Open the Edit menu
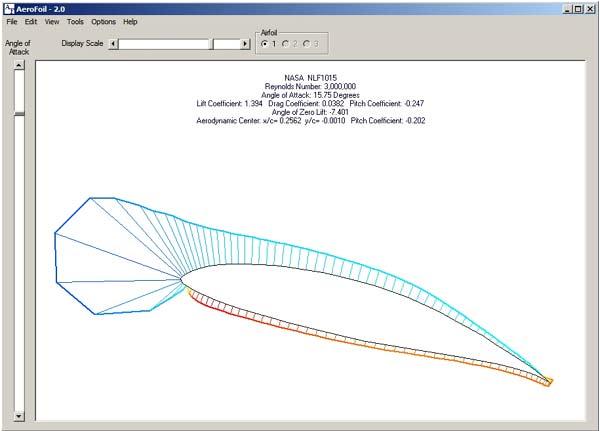600x431 pixels. (31, 22)
